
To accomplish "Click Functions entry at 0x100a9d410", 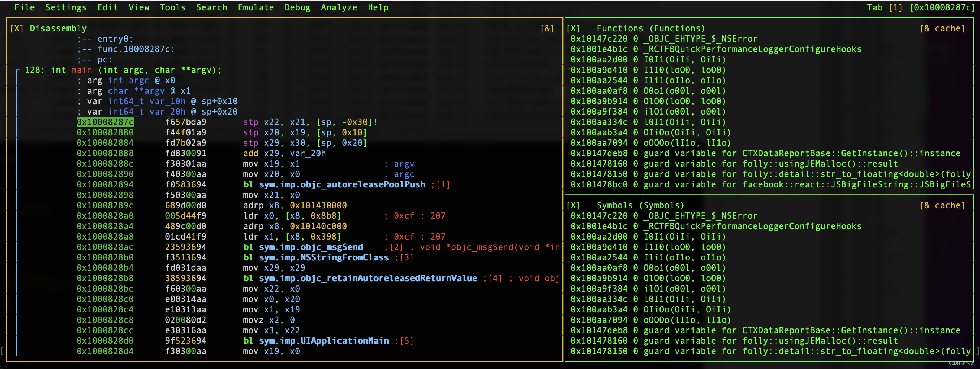I will [x=648, y=70].
